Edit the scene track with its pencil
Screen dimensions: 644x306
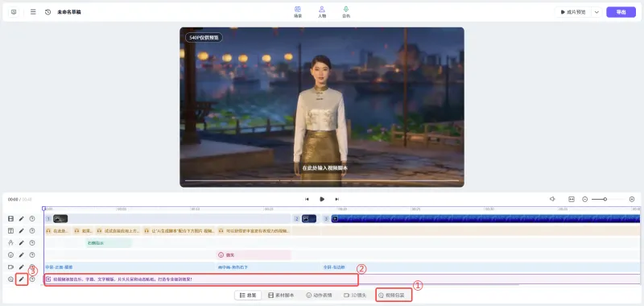point(22,218)
